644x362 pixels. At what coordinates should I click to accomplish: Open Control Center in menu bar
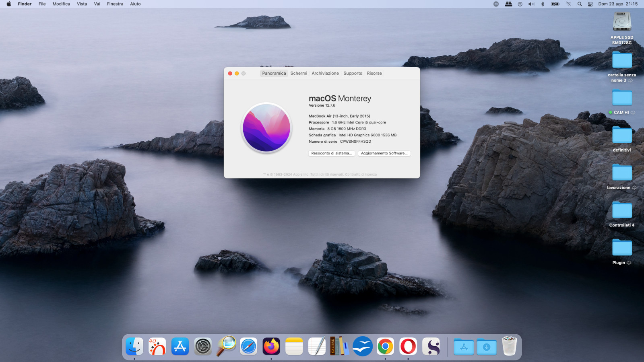click(590, 4)
